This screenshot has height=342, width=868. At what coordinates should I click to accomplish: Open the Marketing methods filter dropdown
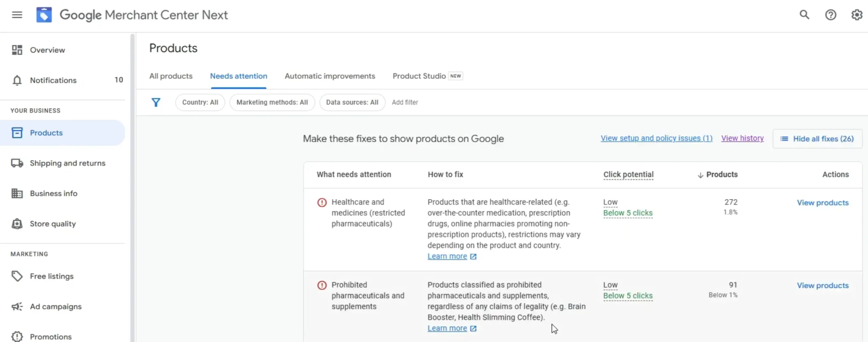[x=272, y=102]
